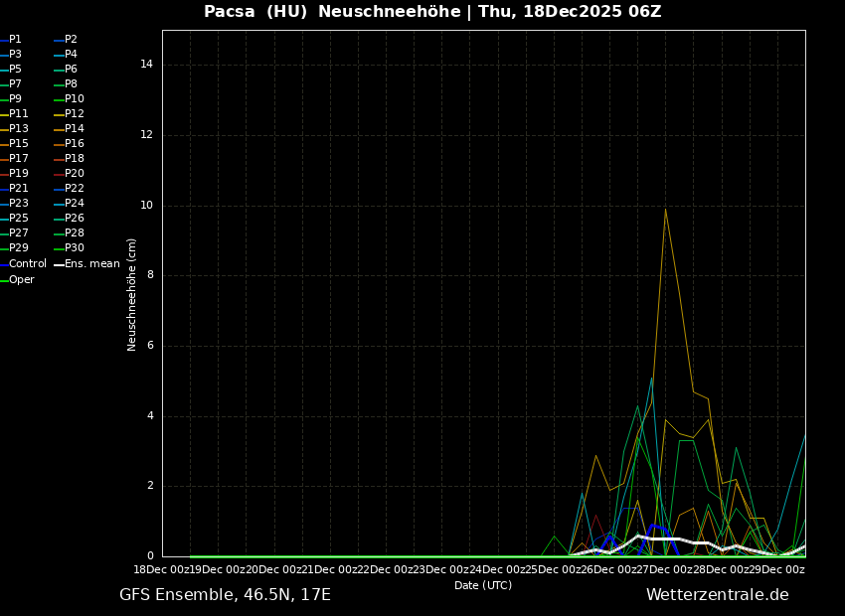The image size is (845, 616).
Task: Click the chart title Pacsa Neuschneehöhe
Action: point(432,12)
